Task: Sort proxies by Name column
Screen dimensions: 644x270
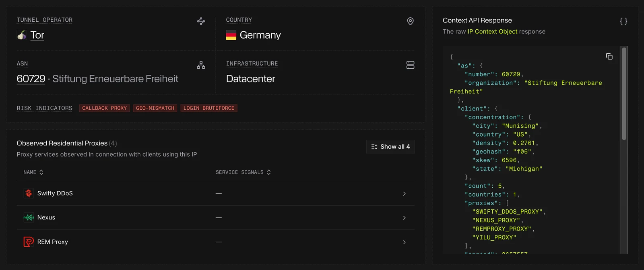Action: (33, 172)
